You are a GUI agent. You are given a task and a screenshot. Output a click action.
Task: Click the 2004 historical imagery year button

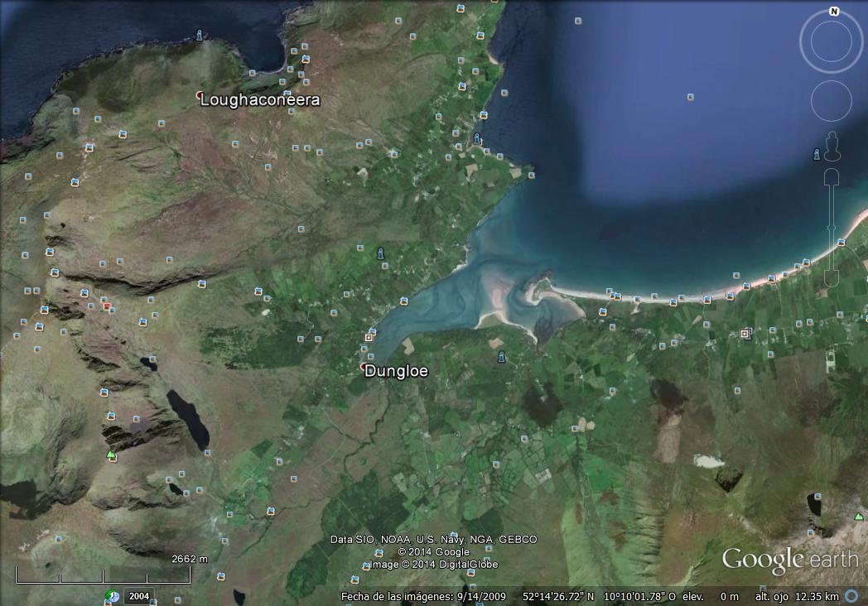coord(139,596)
